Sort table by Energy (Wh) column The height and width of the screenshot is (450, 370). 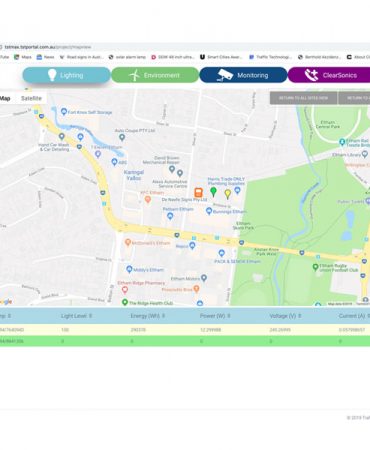coord(148,316)
